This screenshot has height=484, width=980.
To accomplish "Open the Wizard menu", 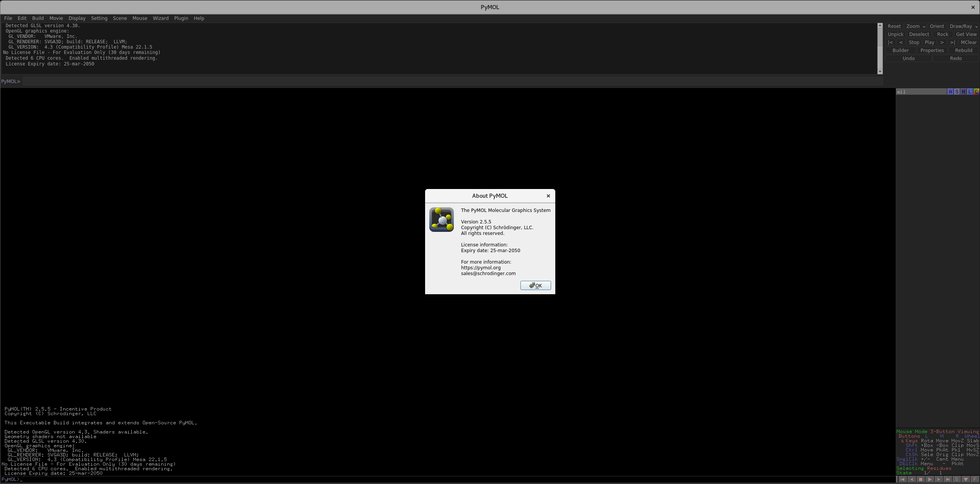I will click(x=160, y=18).
